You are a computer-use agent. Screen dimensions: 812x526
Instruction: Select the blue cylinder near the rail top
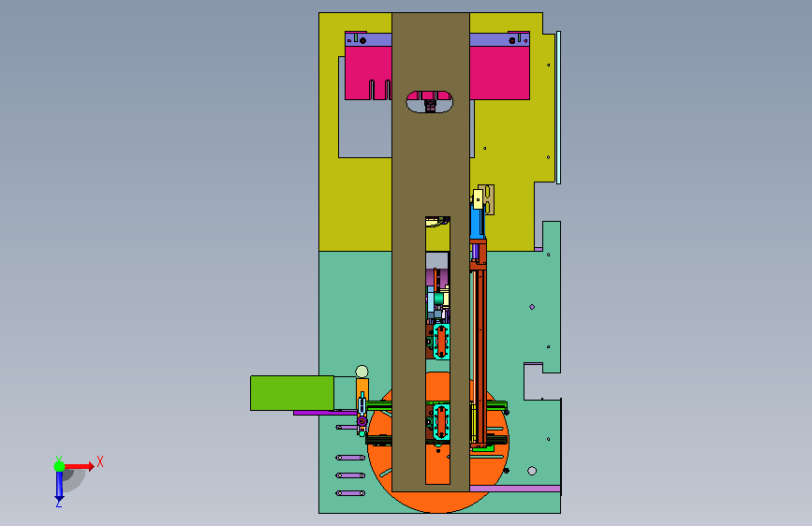coord(476,223)
